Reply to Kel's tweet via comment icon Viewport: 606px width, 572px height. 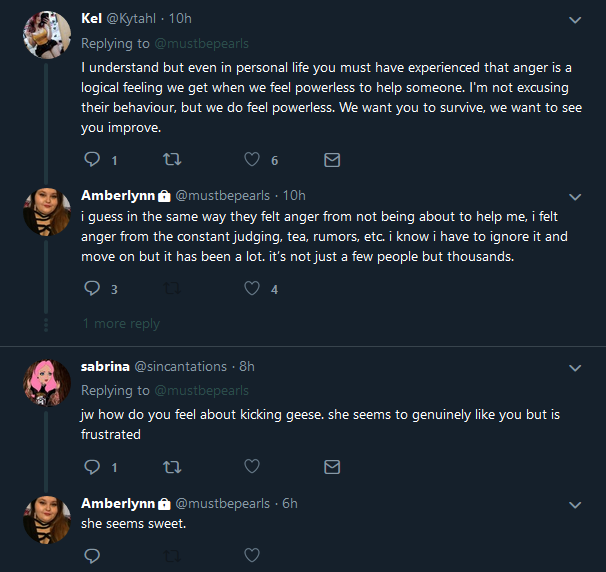point(92,159)
